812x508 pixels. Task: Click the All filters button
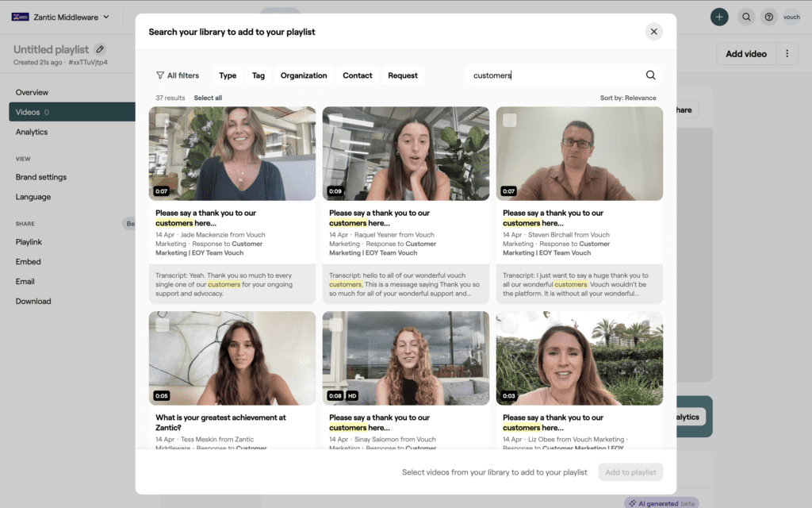(x=178, y=75)
